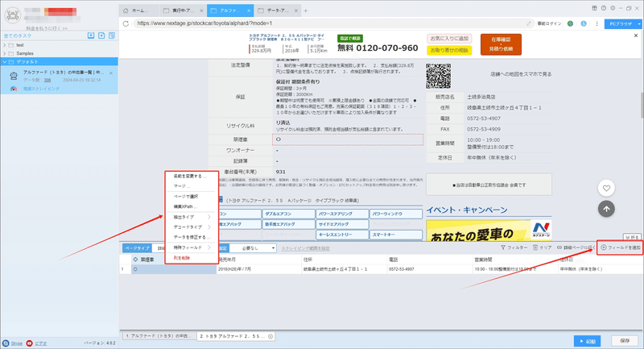This screenshot has height=349, width=644.
Task: Click the Skype icon in status bar
Action: pos(6,343)
